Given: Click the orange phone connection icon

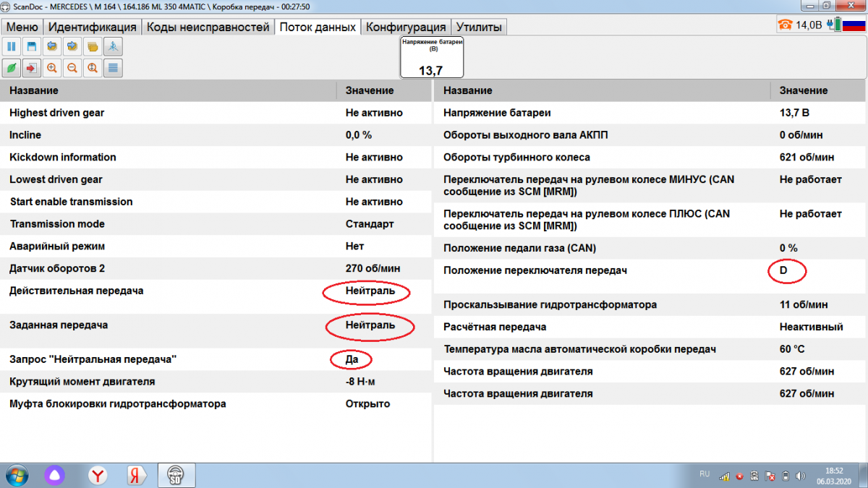Looking at the screenshot, I should 785,25.
